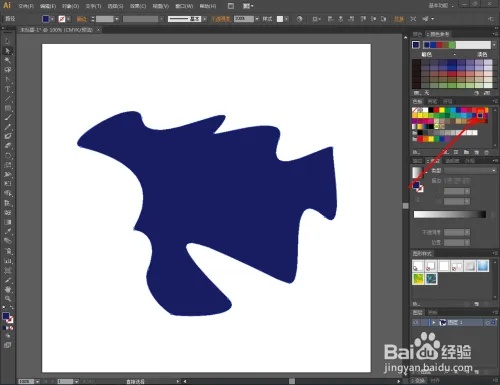Click the orange opacity label in control bar
This screenshot has width=500, height=385.
click(221, 19)
